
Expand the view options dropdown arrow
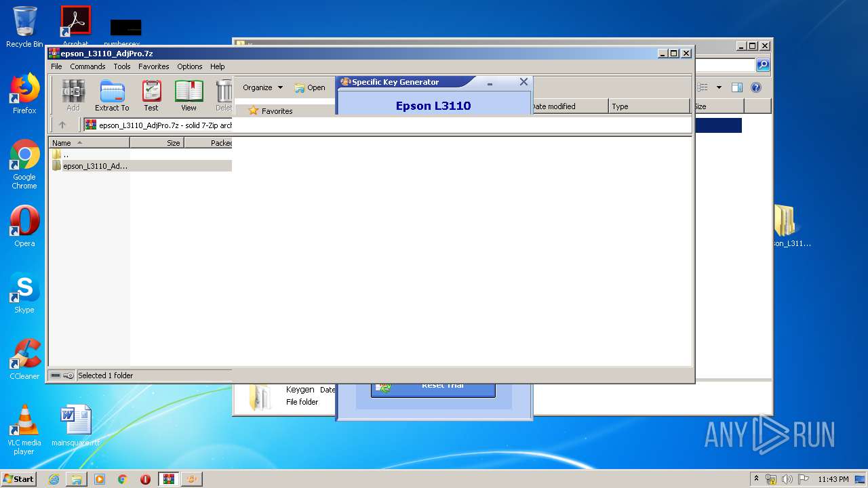pos(719,87)
